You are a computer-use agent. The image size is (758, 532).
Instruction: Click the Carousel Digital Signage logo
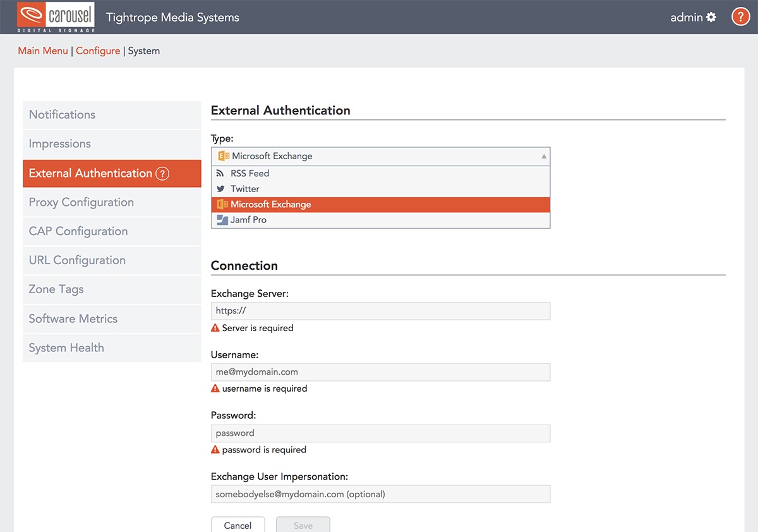pos(56,17)
